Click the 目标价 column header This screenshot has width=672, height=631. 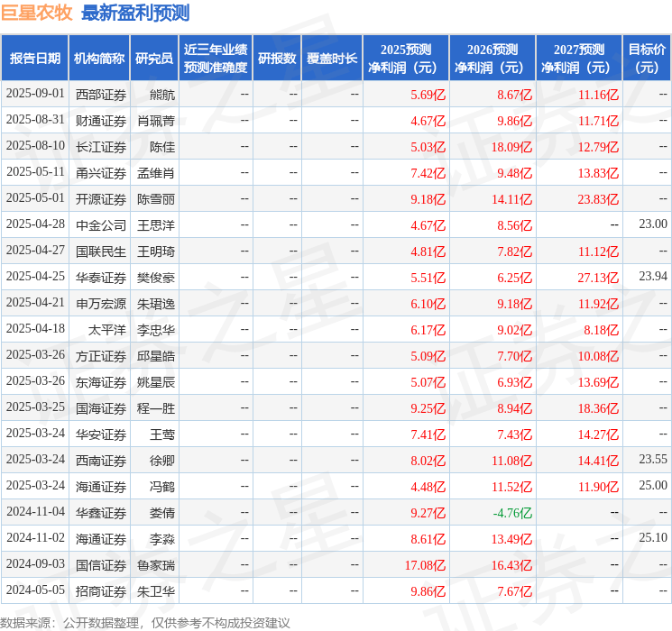click(x=647, y=59)
